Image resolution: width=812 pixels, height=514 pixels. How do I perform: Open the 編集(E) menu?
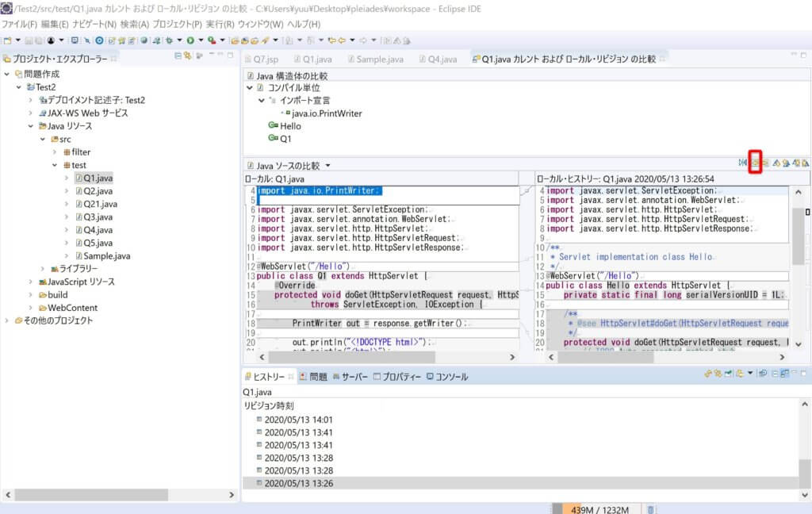click(55, 25)
